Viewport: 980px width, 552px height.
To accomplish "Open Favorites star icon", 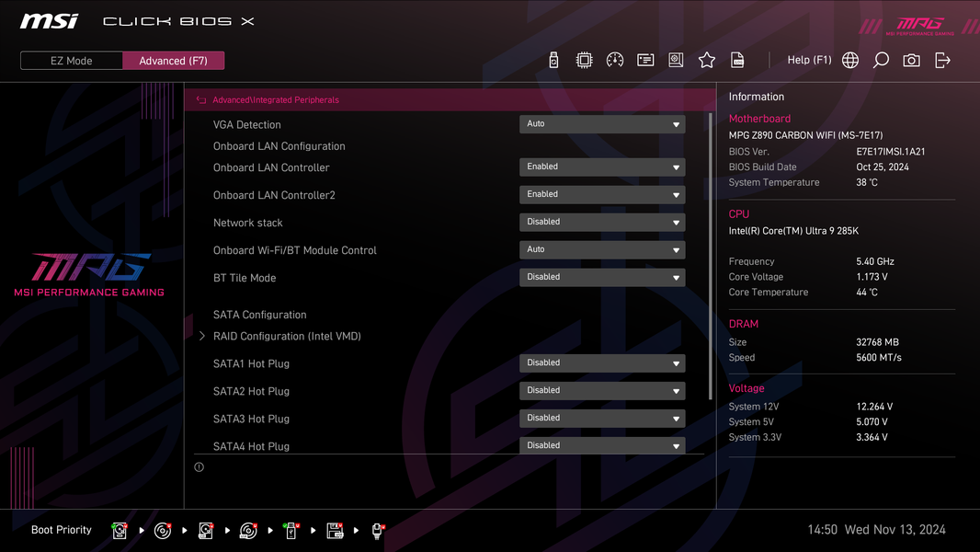I will (706, 60).
